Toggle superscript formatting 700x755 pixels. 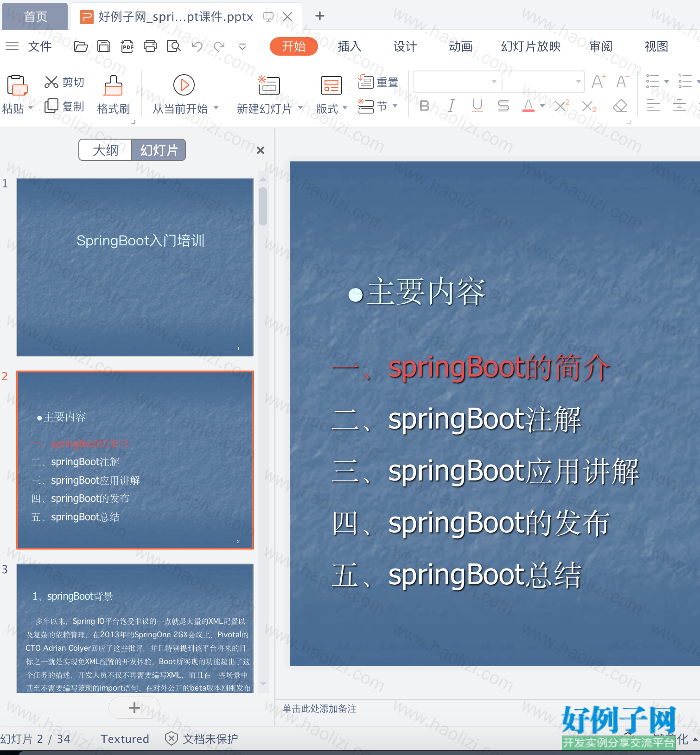click(562, 106)
